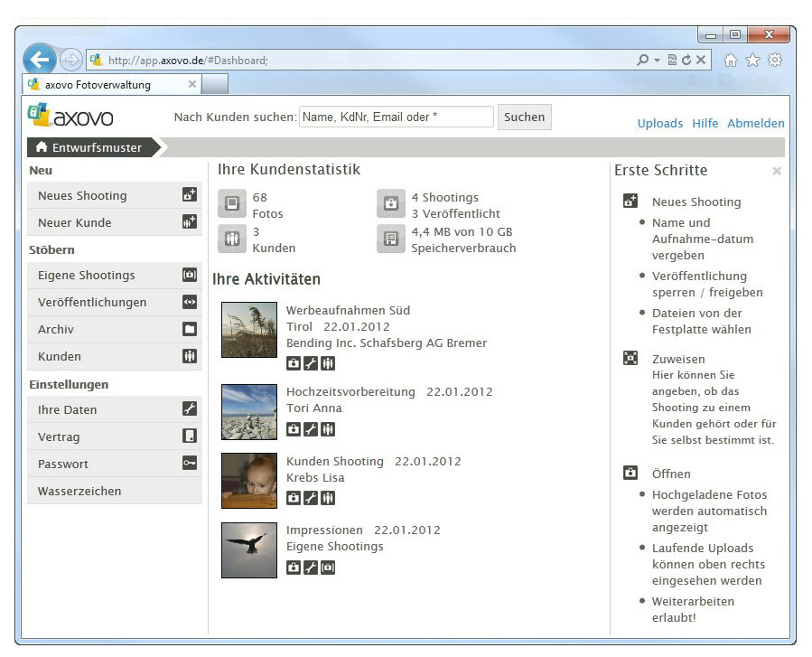The width and height of the screenshot is (812, 657).
Task: Click the customer search input field
Action: [x=396, y=117]
